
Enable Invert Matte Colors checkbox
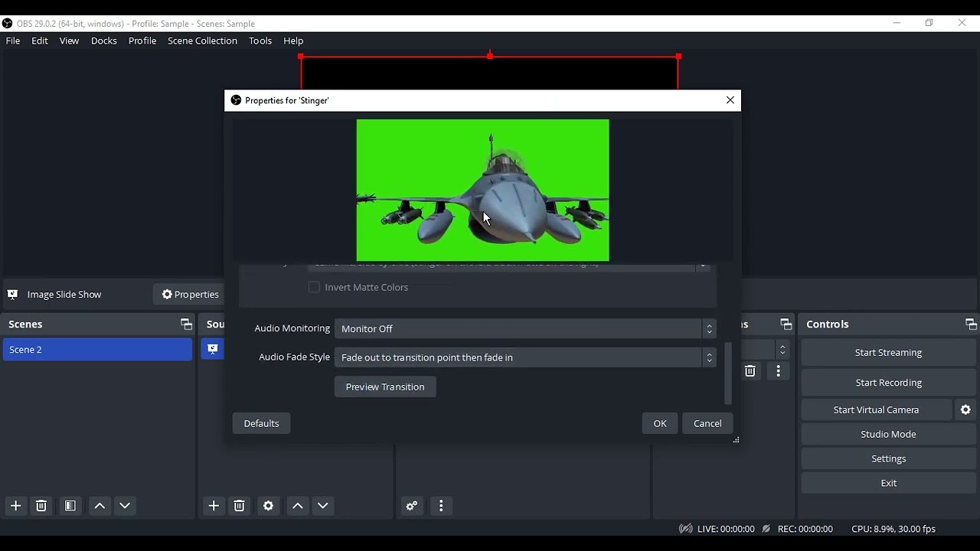tap(314, 288)
